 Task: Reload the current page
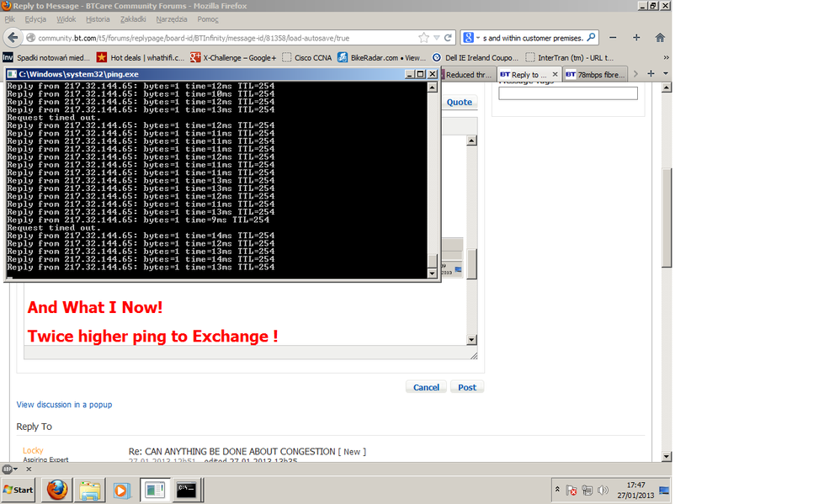pyautogui.click(x=448, y=36)
